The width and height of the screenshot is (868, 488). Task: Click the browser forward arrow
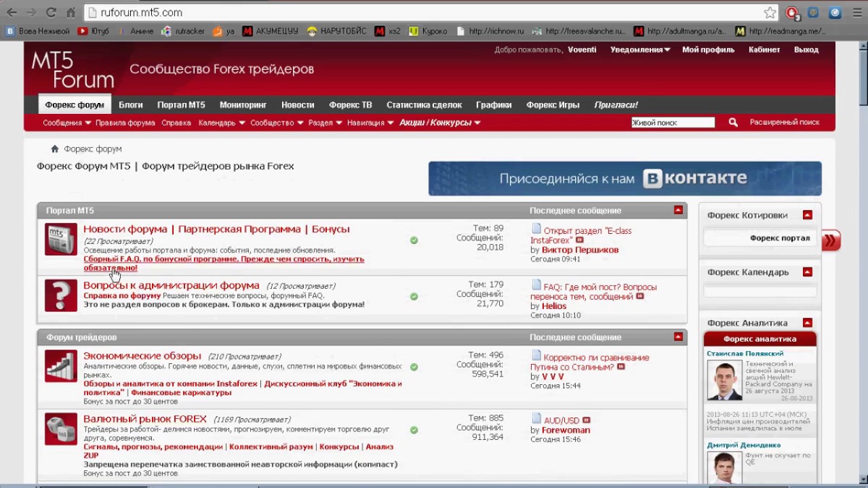point(31,12)
